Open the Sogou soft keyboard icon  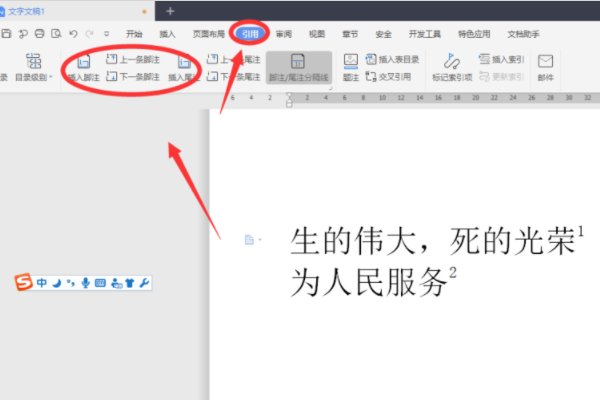pyautogui.click(x=100, y=283)
